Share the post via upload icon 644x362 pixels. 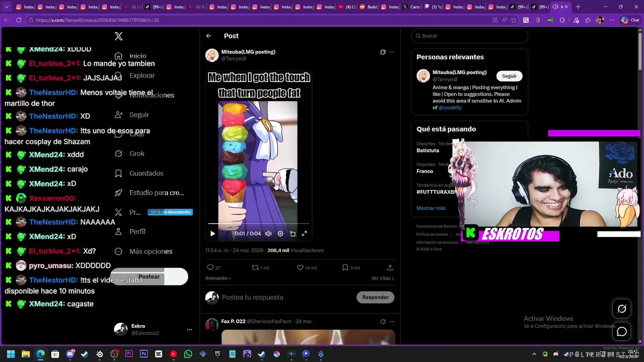click(x=390, y=267)
